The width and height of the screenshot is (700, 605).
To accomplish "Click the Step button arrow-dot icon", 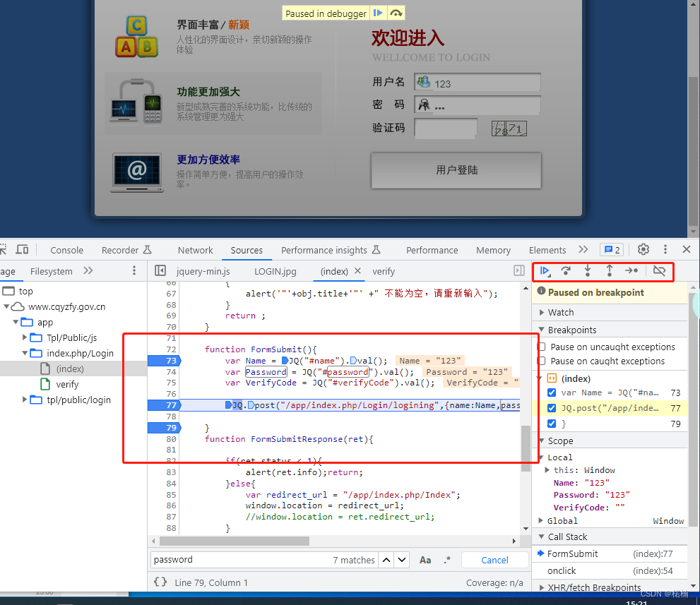I will 631,271.
